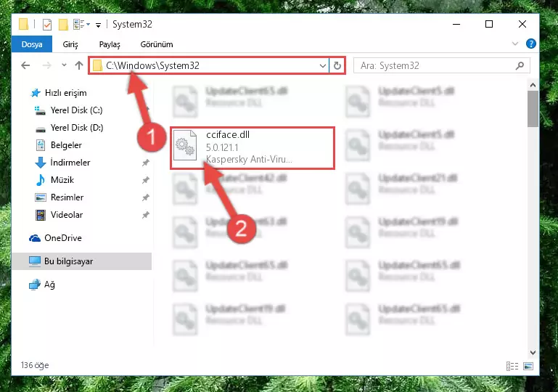The height and width of the screenshot is (392, 558).
Task: Click the scrollbar up arrow
Action: (x=533, y=85)
